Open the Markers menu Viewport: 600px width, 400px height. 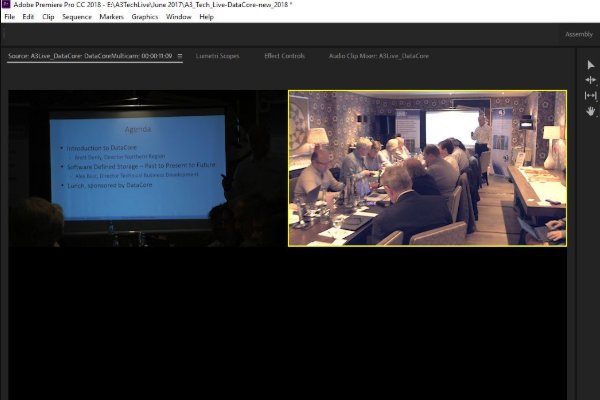111,17
